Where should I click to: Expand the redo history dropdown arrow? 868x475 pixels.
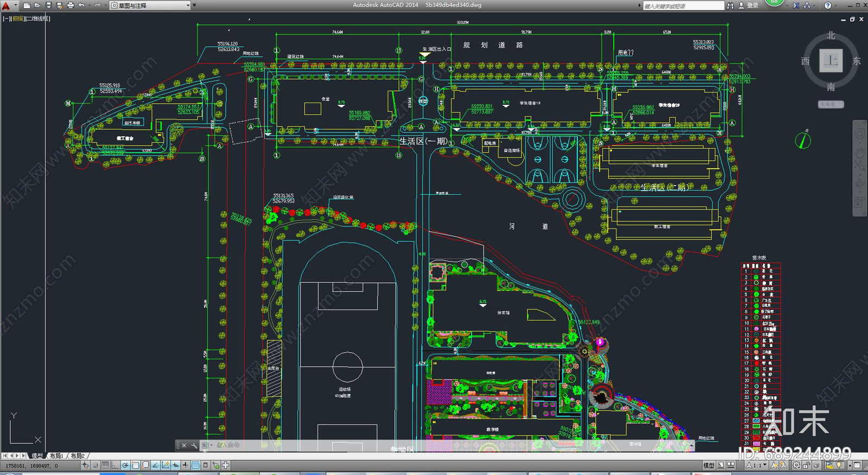click(106, 5)
